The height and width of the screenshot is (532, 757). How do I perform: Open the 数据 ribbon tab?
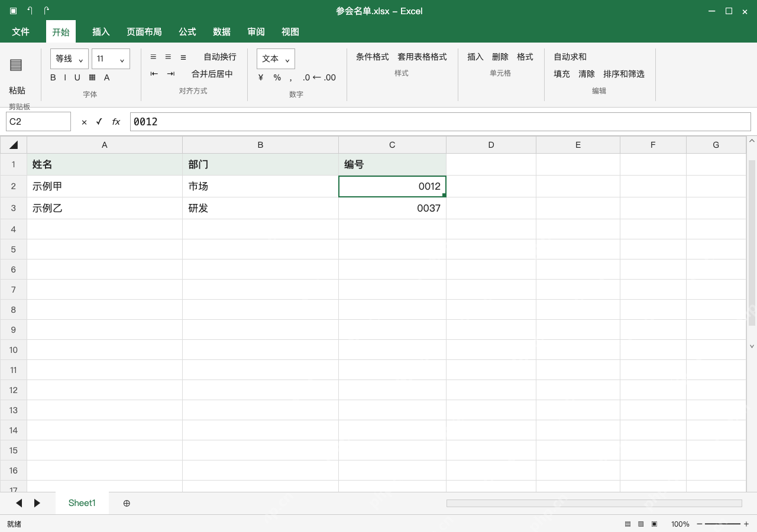click(222, 32)
